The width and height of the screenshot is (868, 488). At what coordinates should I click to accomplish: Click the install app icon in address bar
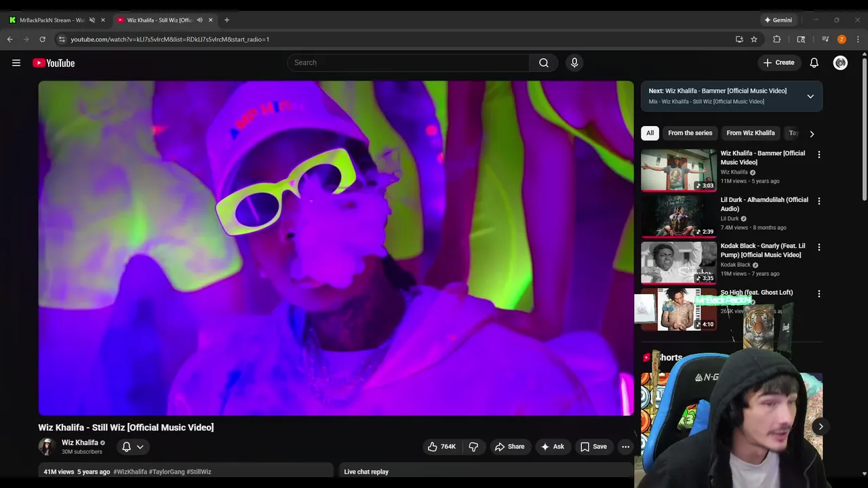coord(739,39)
